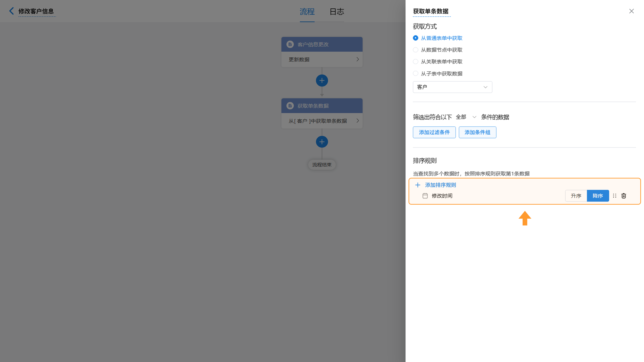Screen dimensions: 644x362
Task: Edit the 获取单条数据 panel title
Action: [x=431, y=11]
